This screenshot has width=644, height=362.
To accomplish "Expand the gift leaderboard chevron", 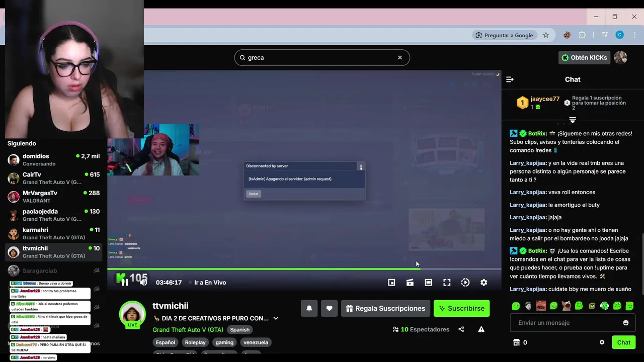I will pyautogui.click(x=572, y=120).
